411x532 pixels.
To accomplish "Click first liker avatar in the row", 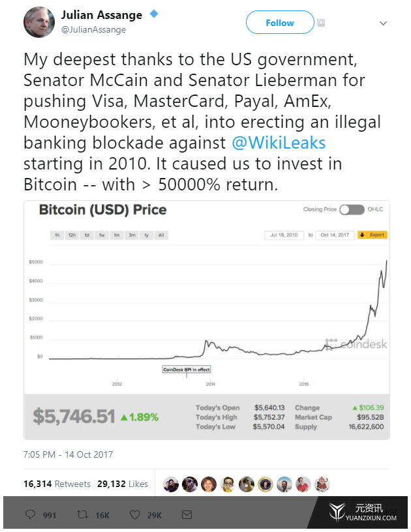I will pos(171,484).
